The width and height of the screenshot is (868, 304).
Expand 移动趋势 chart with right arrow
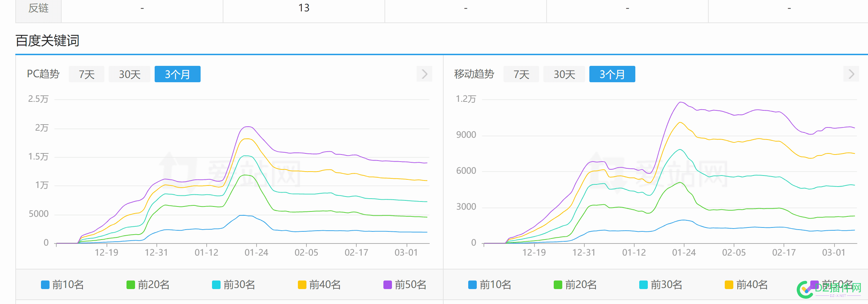tap(851, 74)
